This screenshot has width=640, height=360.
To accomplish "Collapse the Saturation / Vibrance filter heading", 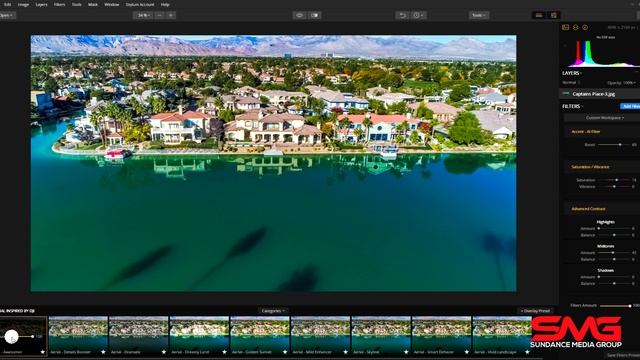I will click(590, 167).
